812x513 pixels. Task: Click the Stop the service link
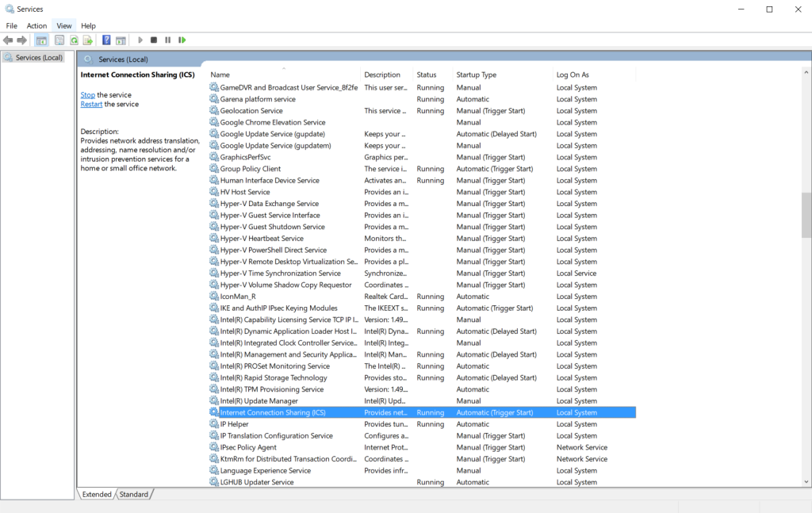[x=87, y=95]
